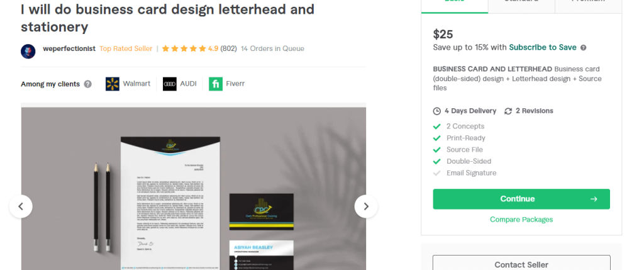Open the Subscribe to Save link

(x=543, y=47)
